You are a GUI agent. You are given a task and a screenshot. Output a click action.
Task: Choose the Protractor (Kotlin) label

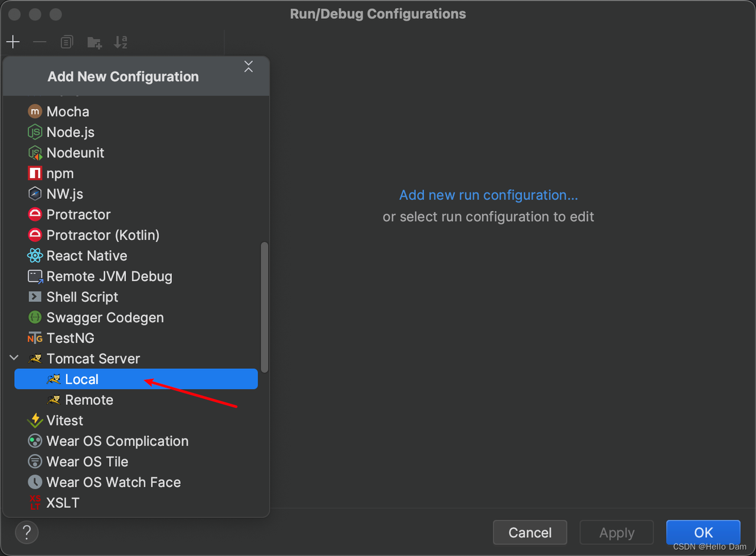[x=103, y=235]
